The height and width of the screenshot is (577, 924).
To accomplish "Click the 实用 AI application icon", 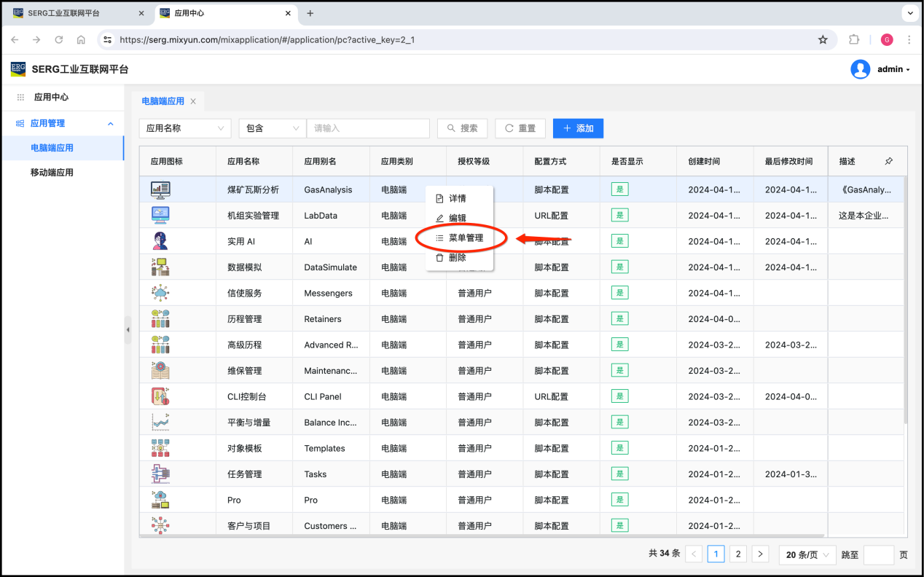I will (x=160, y=241).
